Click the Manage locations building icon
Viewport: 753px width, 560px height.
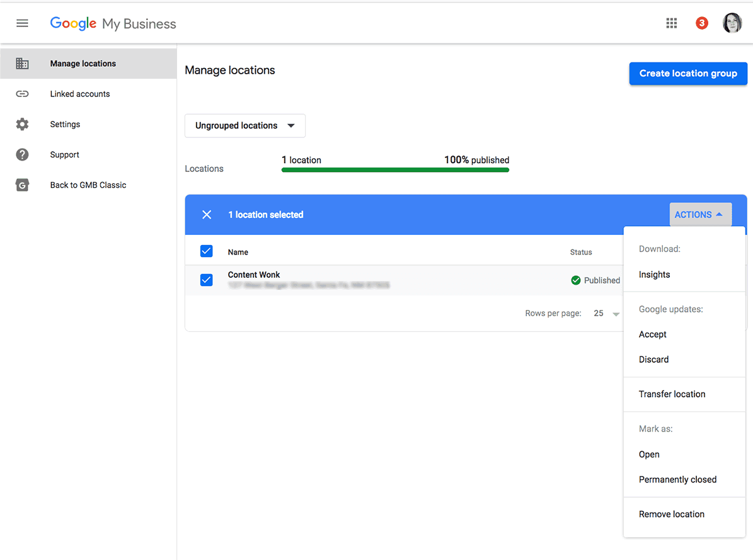(22, 64)
